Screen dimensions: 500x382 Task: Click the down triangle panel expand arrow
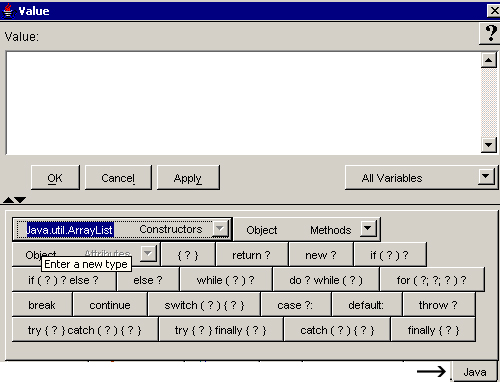20,200
